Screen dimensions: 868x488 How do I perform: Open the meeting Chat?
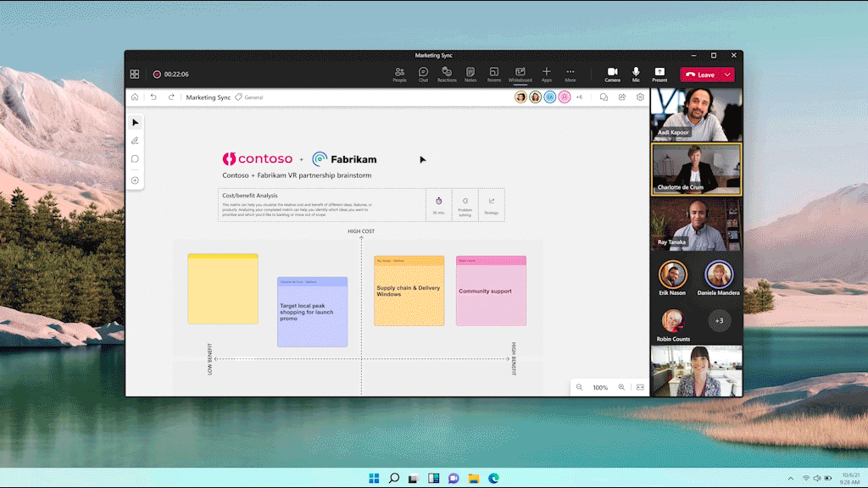pyautogui.click(x=423, y=75)
